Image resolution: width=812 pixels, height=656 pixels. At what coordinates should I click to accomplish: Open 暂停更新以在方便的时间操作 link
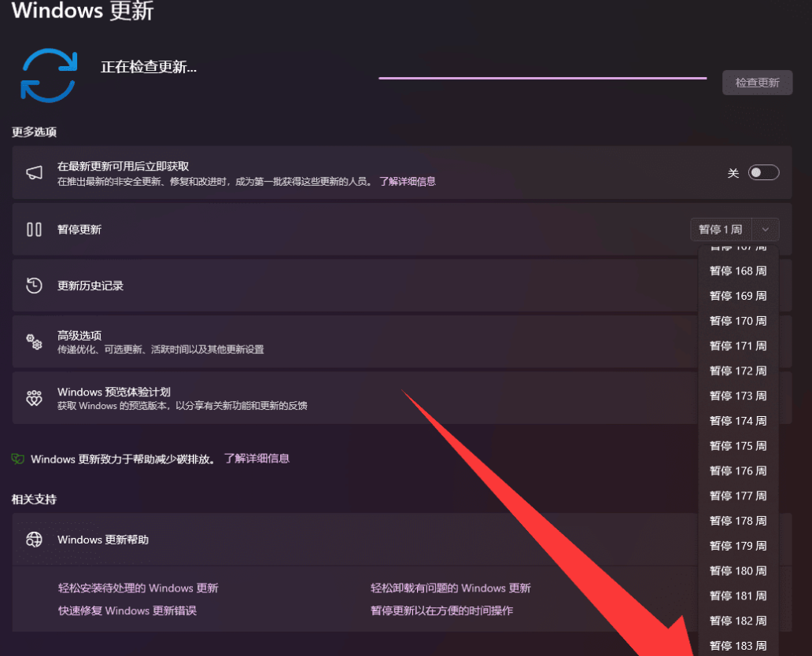point(441,611)
